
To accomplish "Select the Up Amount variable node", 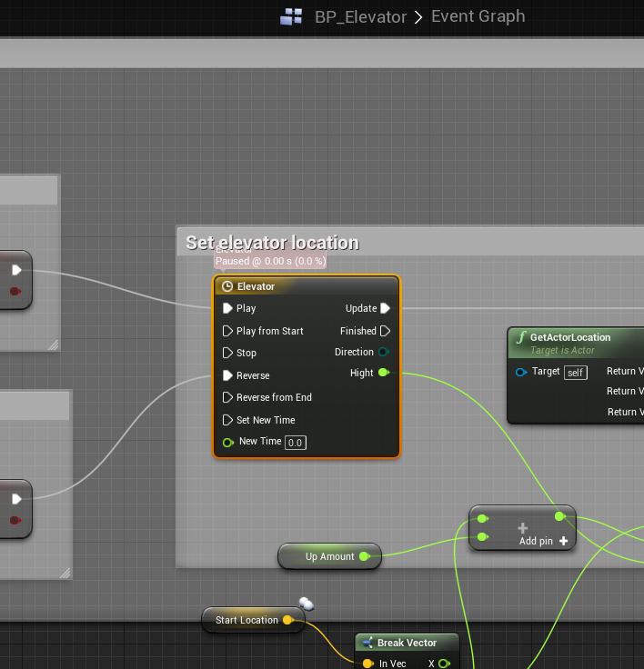I will pos(329,556).
